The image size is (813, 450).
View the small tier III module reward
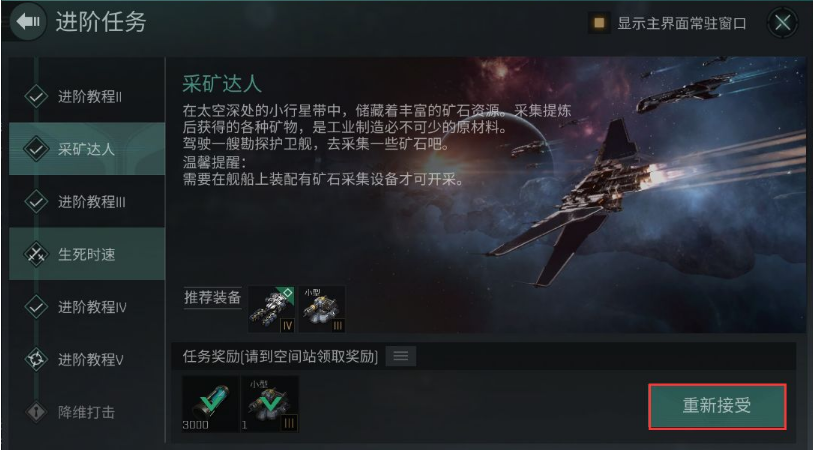[x=270, y=404]
